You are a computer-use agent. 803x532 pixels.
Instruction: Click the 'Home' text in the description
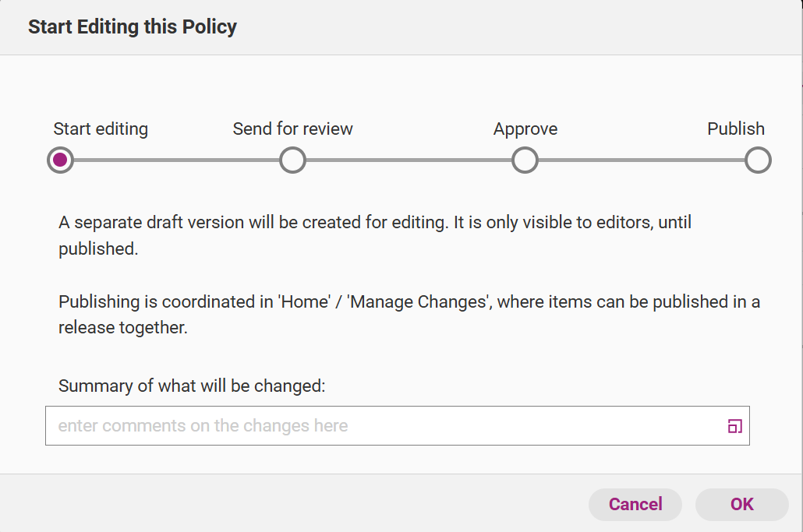[x=305, y=302]
